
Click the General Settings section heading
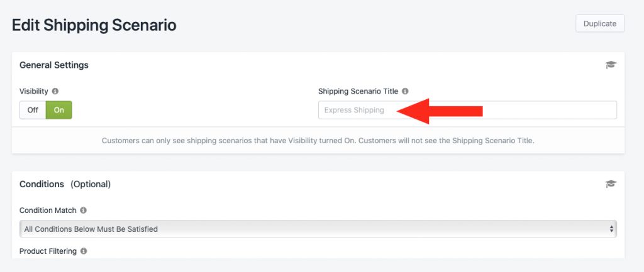coord(54,65)
